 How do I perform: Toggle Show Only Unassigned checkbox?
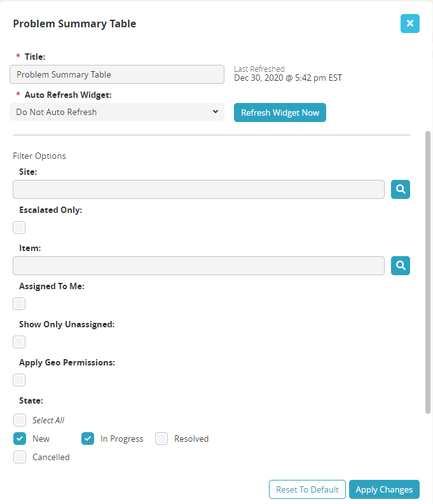tap(20, 342)
